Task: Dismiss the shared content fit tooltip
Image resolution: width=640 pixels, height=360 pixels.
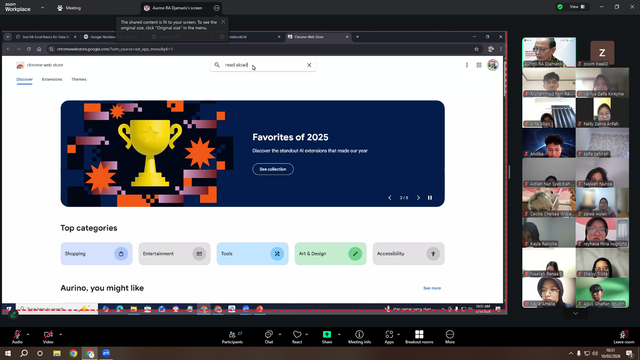Action: click(x=223, y=22)
